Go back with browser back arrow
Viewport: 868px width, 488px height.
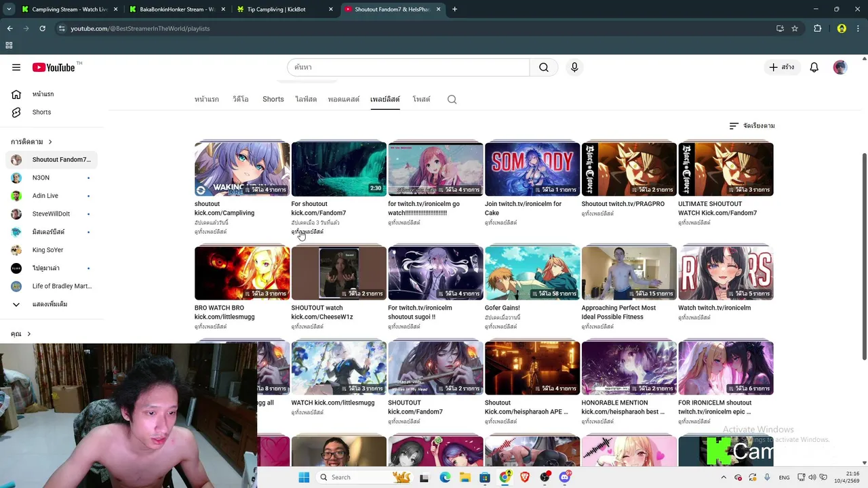(x=9, y=28)
